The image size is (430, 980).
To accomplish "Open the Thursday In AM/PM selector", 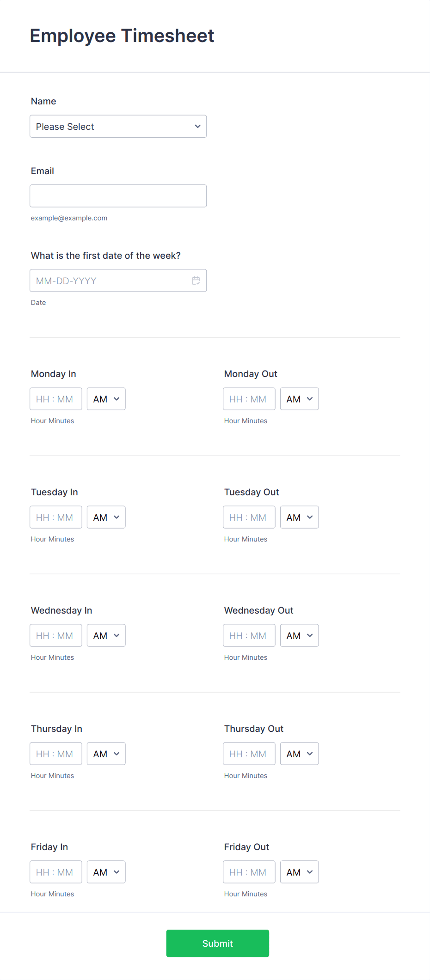I will (x=106, y=753).
